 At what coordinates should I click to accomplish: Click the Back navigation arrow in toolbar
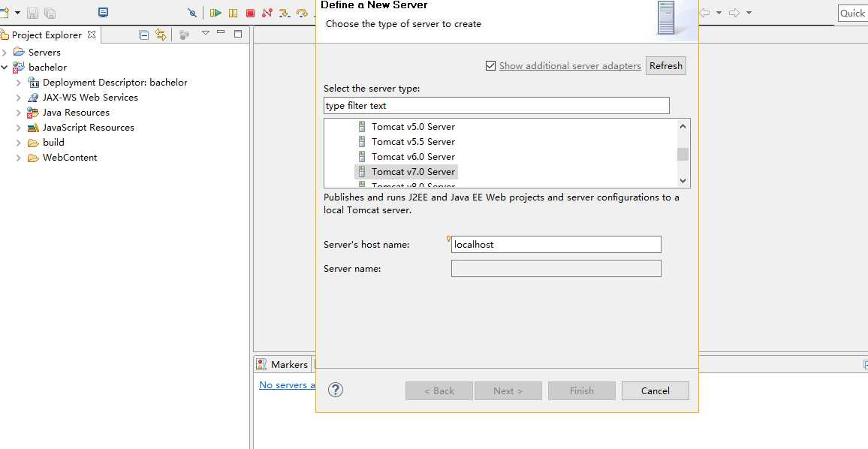[705, 12]
